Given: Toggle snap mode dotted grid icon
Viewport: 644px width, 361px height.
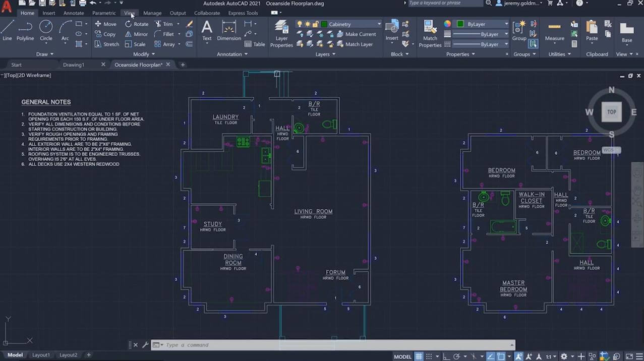Looking at the screenshot, I should (x=430, y=356).
